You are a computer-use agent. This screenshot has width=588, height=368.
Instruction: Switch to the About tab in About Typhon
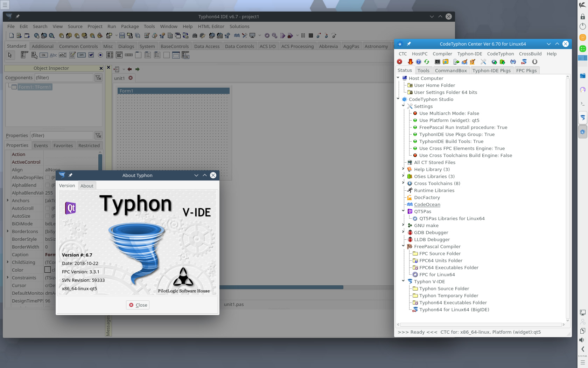tap(87, 186)
